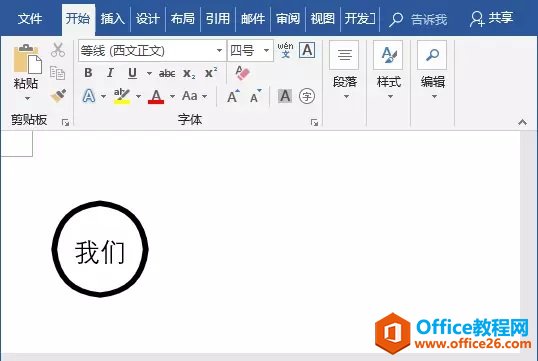Switch to the 邮件 mailings tab
This screenshot has width=538, height=361.
tap(253, 18)
